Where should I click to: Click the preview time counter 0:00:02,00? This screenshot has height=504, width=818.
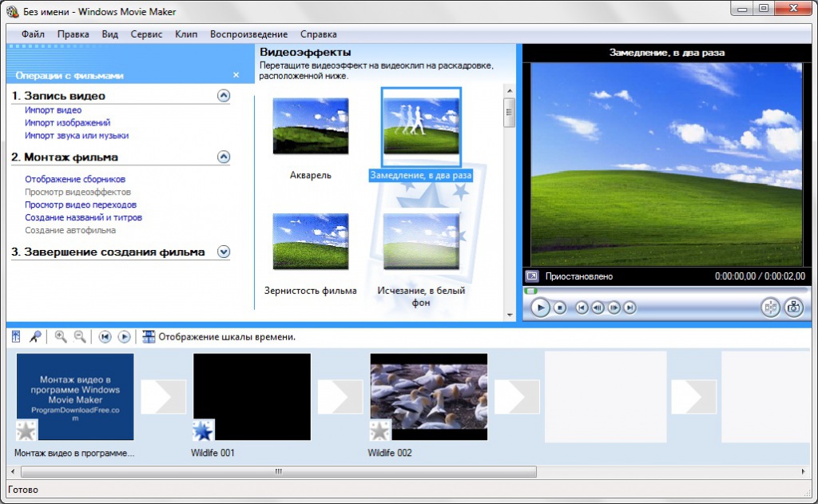(x=785, y=276)
